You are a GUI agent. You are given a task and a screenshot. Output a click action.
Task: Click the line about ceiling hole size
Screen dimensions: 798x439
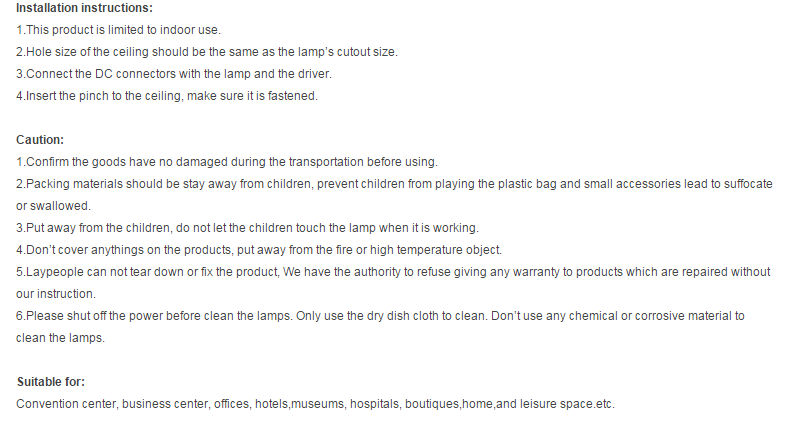pos(214,52)
